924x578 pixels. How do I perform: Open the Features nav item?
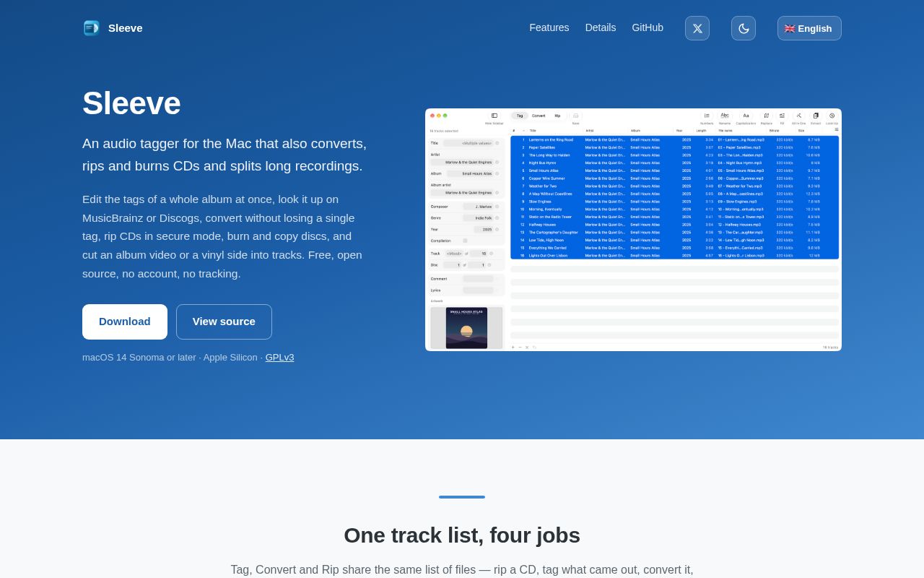(549, 27)
